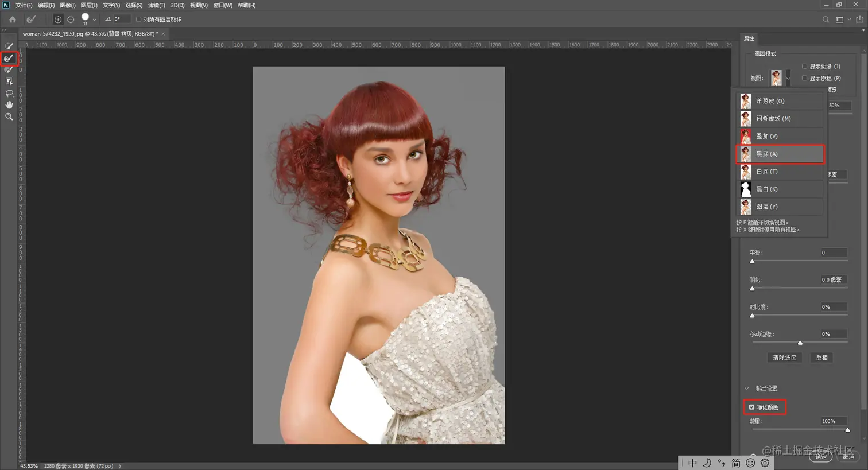Click the 平滑 slider handle
The width and height of the screenshot is (868, 470).
tap(753, 262)
